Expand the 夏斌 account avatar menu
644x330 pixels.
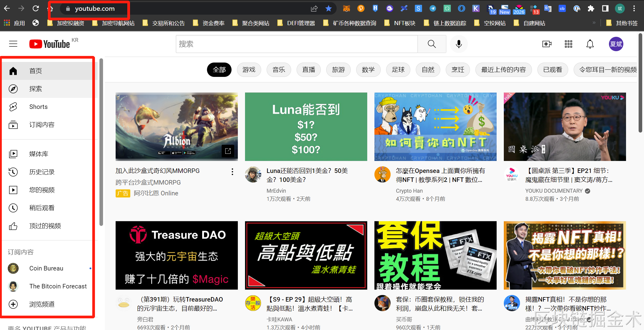[x=616, y=44]
